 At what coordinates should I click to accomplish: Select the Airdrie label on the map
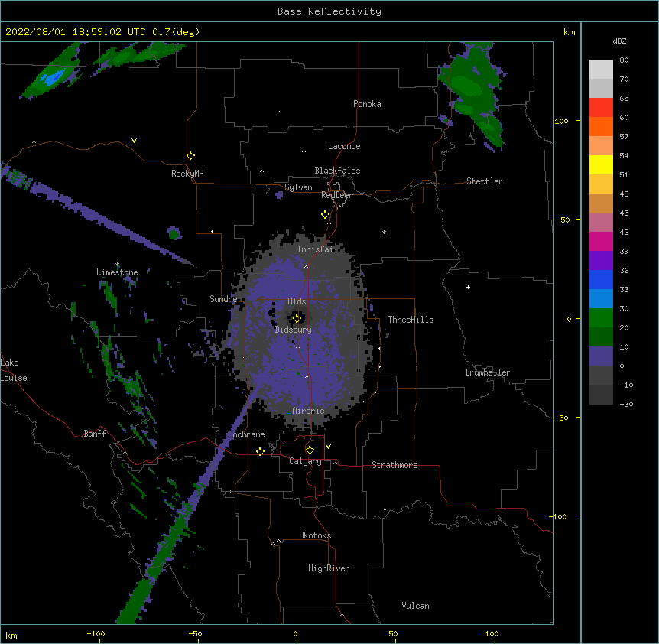click(308, 411)
